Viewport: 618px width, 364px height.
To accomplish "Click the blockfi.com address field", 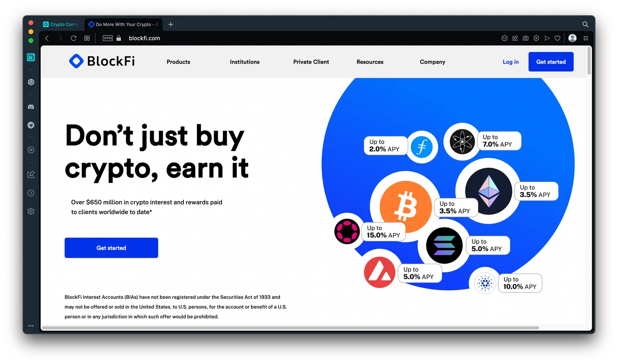I will pos(144,38).
